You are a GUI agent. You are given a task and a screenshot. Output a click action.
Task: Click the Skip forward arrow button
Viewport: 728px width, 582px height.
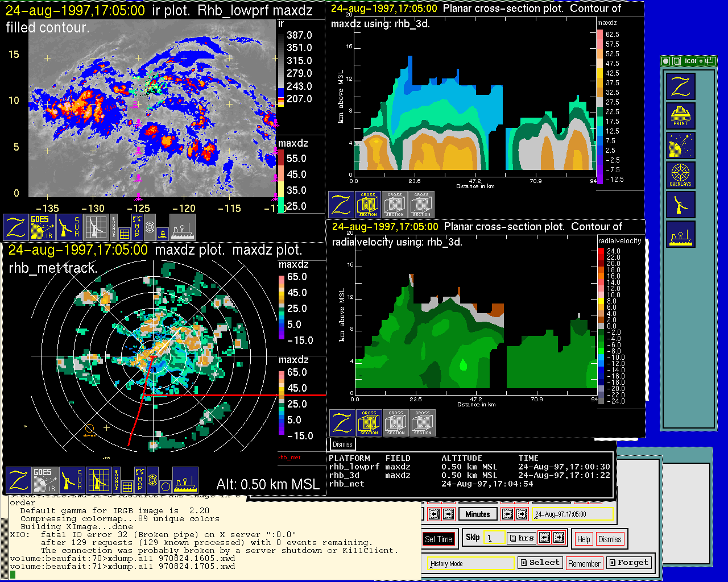point(559,538)
